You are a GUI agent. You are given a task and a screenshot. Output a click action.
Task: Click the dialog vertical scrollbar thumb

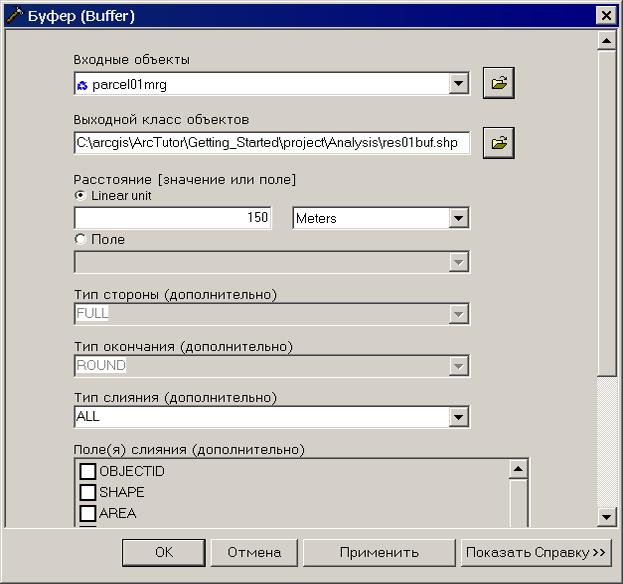pyautogui.click(x=607, y=213)
